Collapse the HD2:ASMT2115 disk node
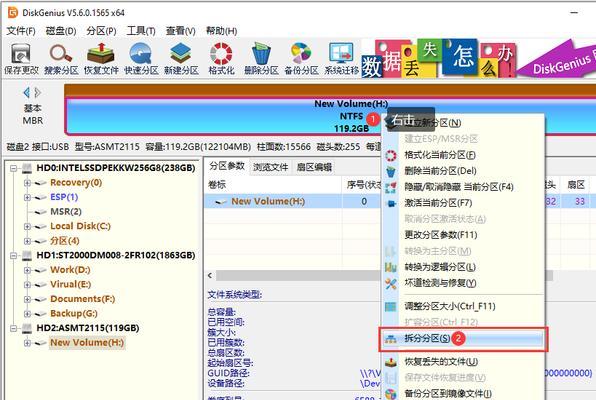The image size is (596, 400). pos(14,328)
